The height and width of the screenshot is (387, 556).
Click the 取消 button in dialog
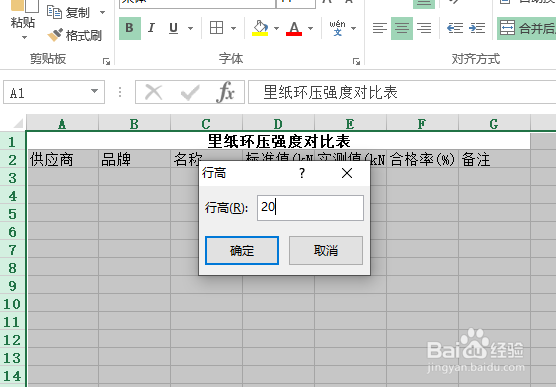[x=326, y=250]
